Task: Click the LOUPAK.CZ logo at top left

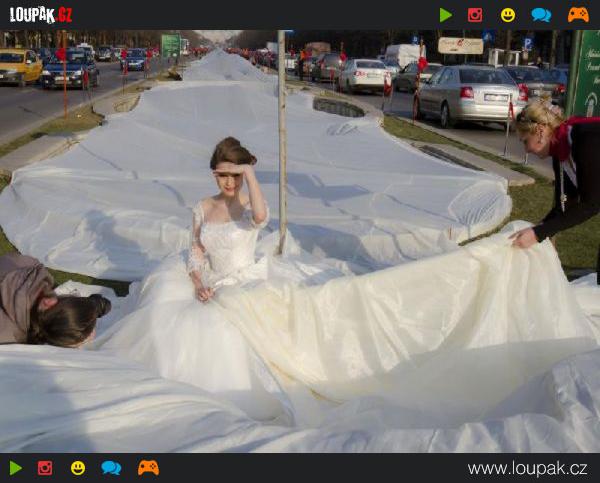Action: (x=41, y=15)
